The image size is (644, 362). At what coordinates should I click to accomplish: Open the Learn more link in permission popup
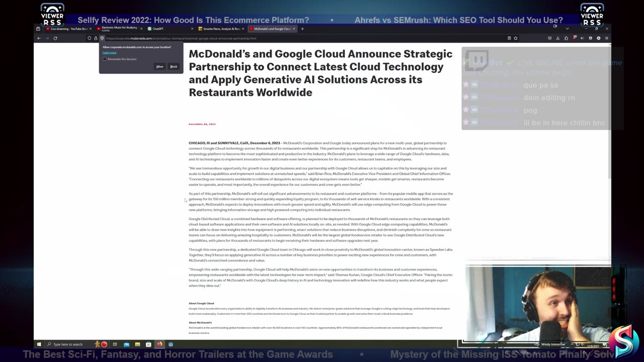pyautogui.click(x=109, y=52)
